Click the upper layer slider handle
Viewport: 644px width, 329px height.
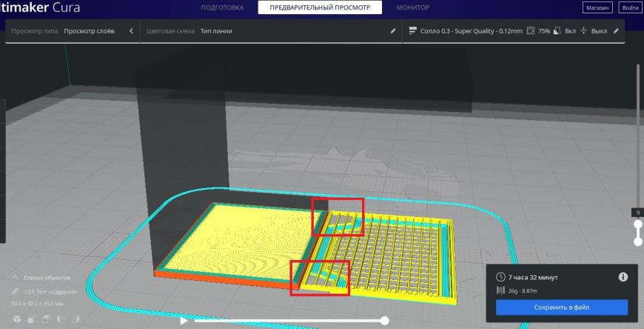click(x=638, y=224)
